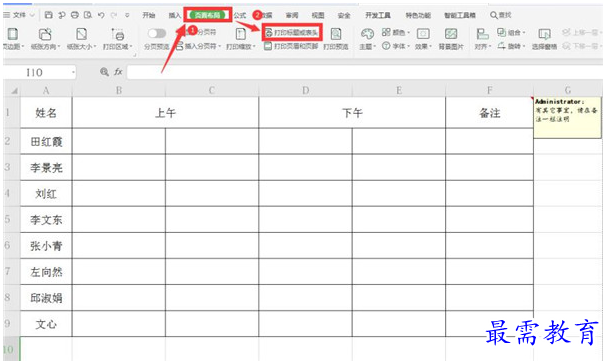This screenshot has height=364, width=607.
Task: Open the 智能工具箱 tab
Action: tap(460, 15)
